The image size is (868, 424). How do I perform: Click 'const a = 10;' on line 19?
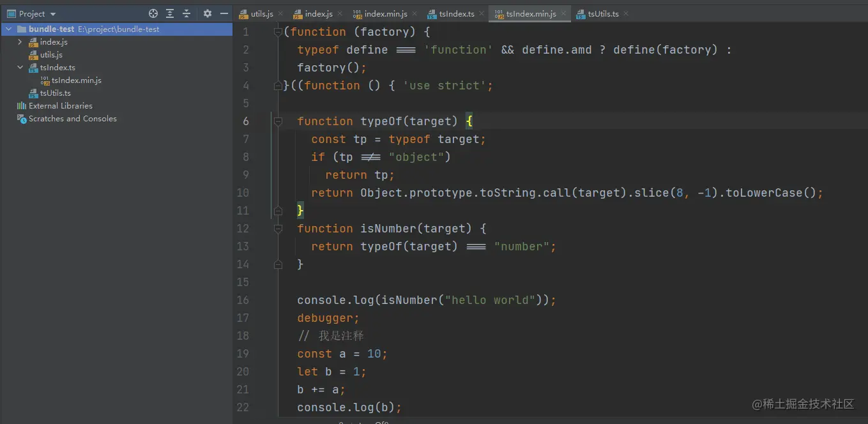(342, 354)
